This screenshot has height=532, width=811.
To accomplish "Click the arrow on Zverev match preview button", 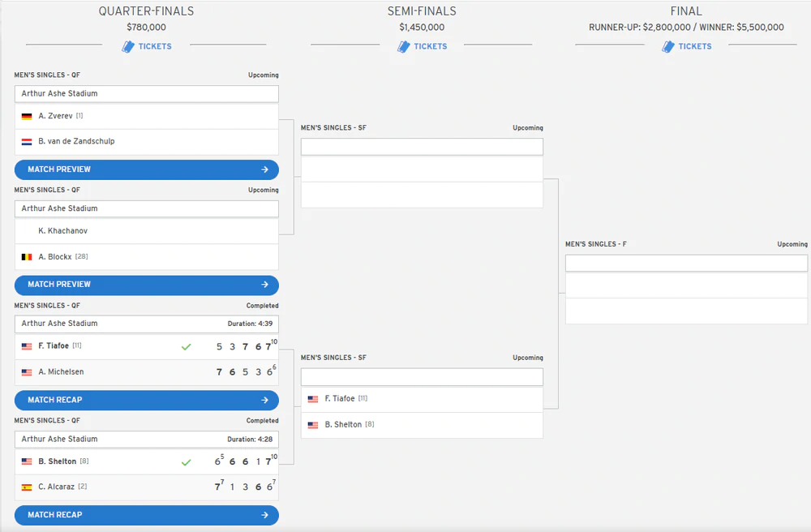I will (265, 169).
